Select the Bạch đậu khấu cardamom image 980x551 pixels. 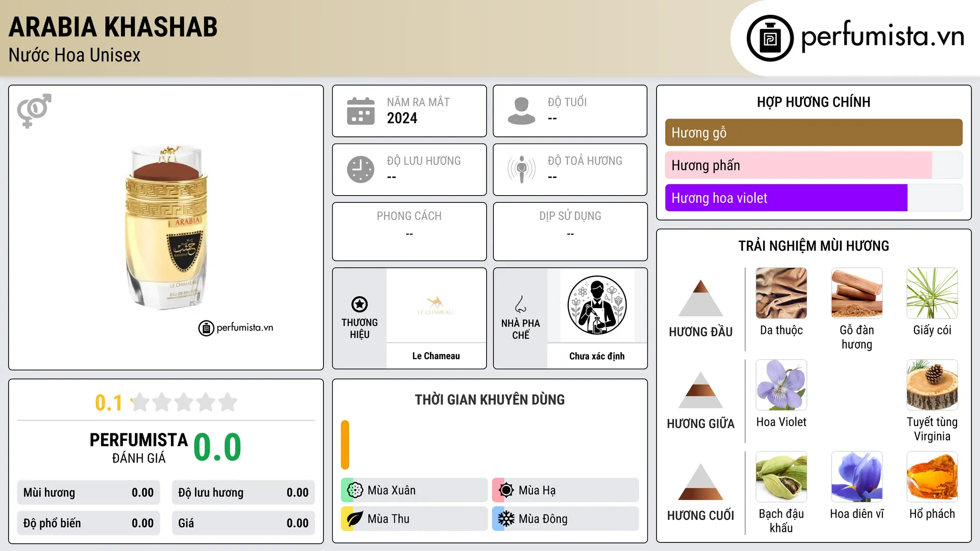click(781, 477)
